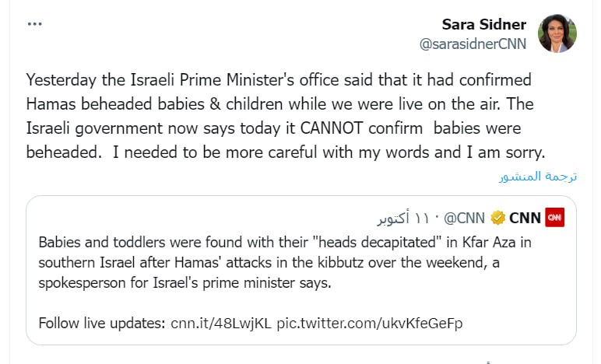
Task: Click the red CNN logo avatar
Action: click(555, 216)
